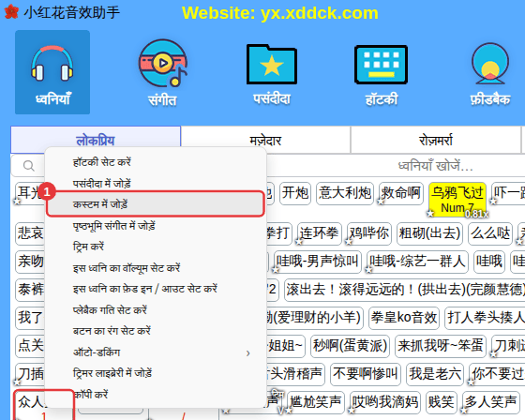Play the 不要啊惨叫 sound button
This screenshot has width=525, height=420.
click(x=366, y=374)
